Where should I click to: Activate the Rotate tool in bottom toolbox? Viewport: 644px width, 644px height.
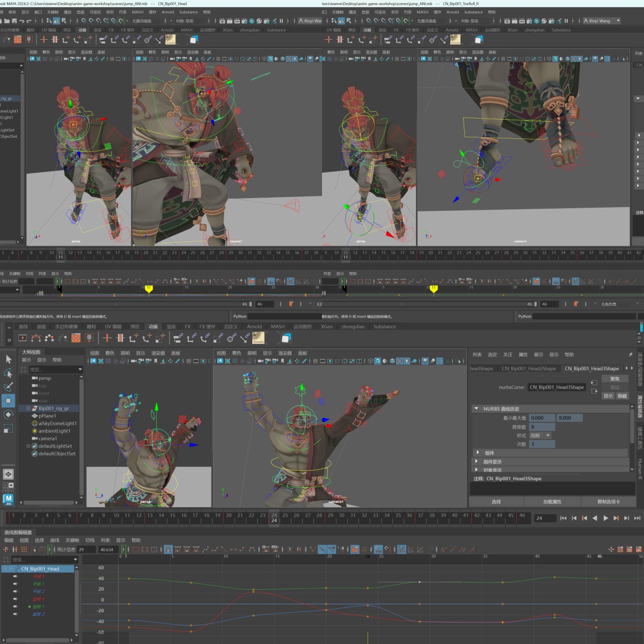[8, 415]
